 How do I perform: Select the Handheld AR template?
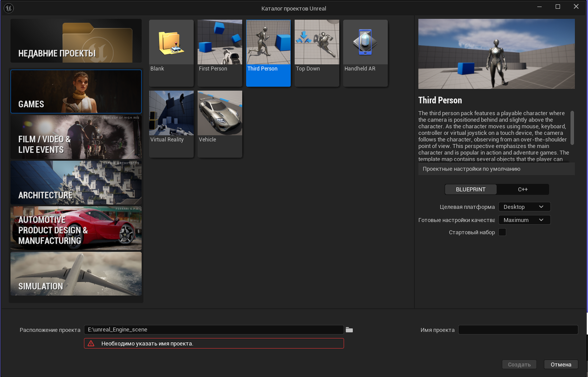tap(365, 53)
